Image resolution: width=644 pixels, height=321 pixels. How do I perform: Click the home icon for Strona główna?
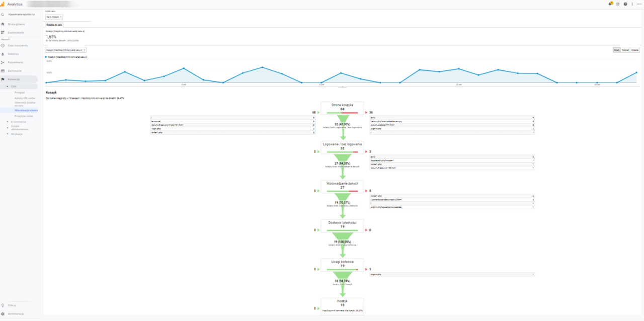(3, 24)
